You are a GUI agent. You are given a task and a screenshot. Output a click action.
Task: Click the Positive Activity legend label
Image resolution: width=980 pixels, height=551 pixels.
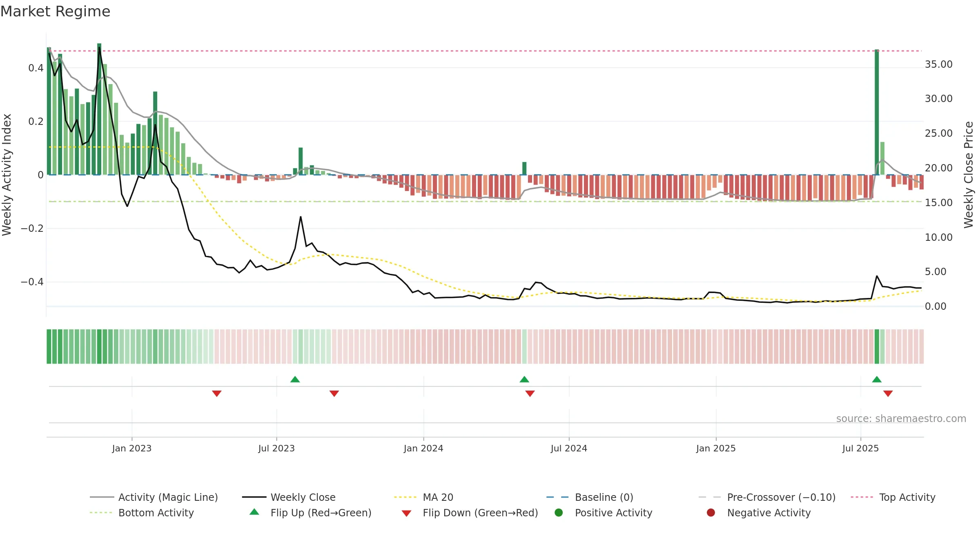tap(613, 513)
